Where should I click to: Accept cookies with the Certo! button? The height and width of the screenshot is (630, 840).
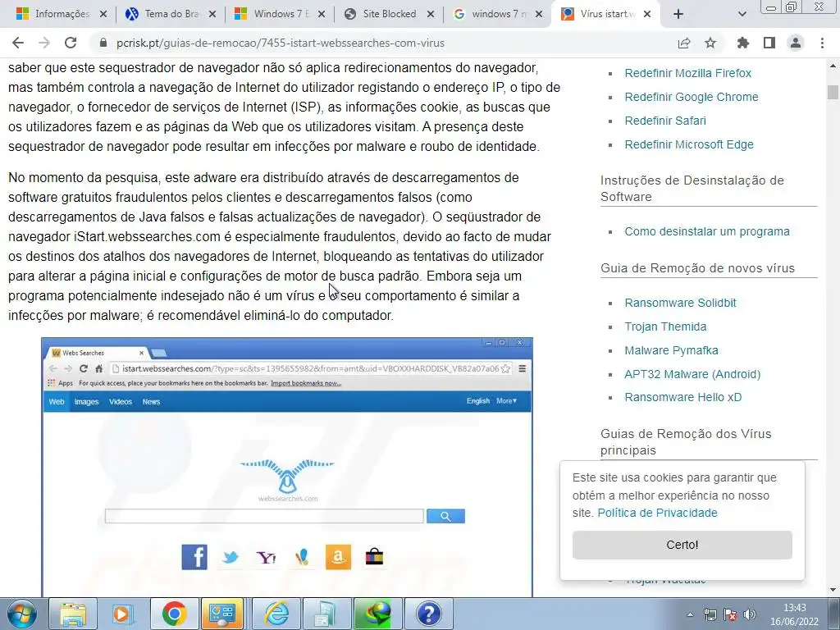click(682, 545)
